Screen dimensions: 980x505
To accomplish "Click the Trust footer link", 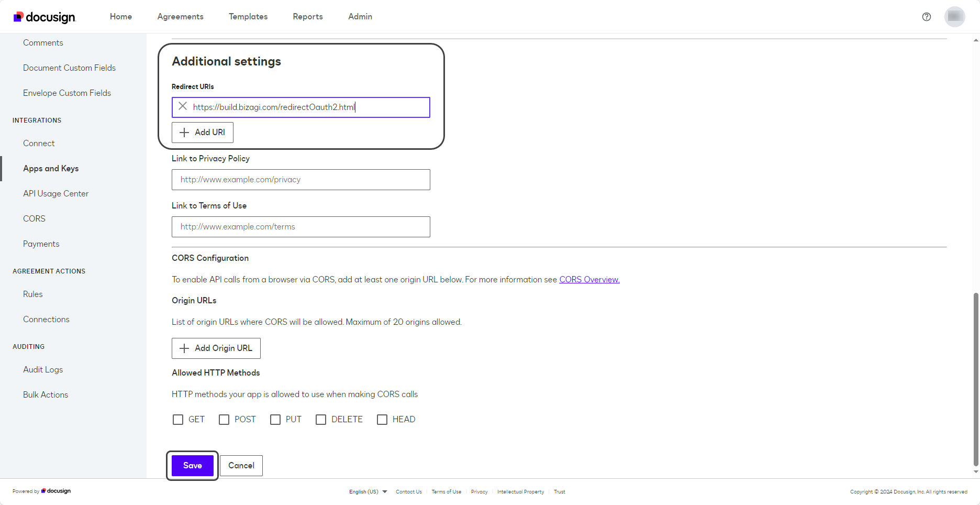I will pos(560,492).
